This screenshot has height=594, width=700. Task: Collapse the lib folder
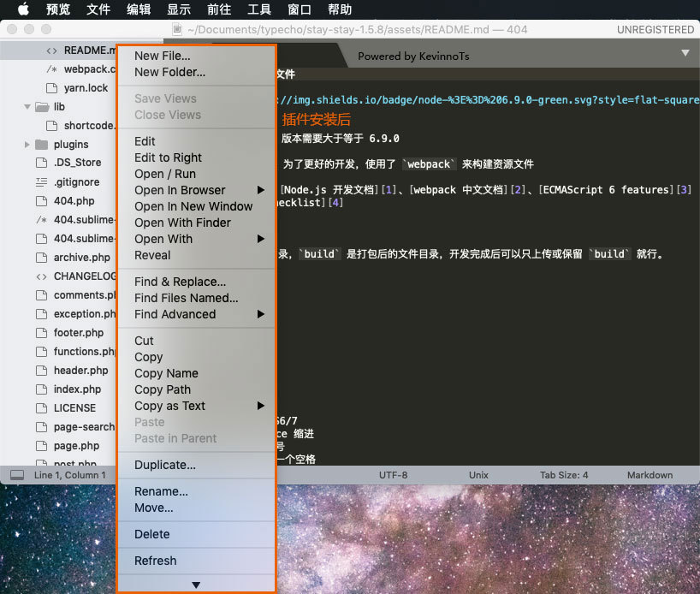27,107
